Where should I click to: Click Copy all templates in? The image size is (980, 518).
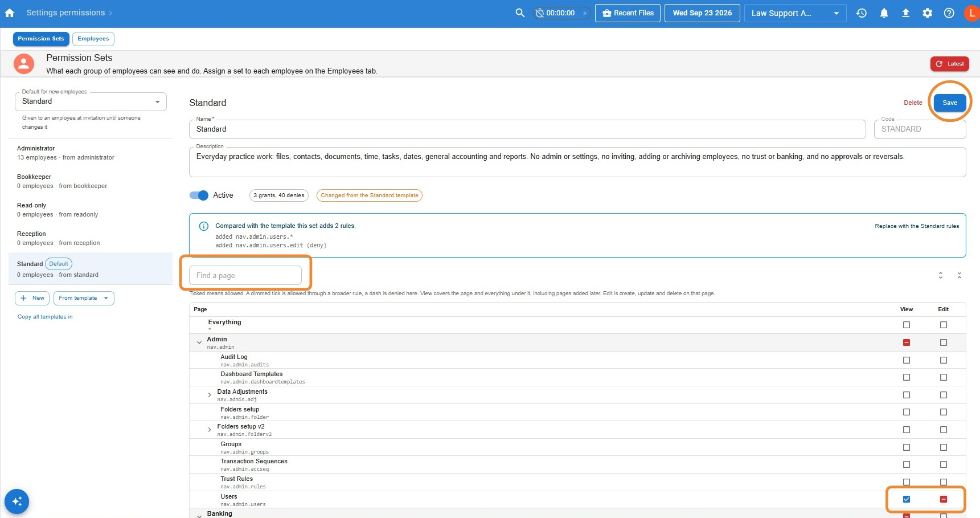pos(45,317)
